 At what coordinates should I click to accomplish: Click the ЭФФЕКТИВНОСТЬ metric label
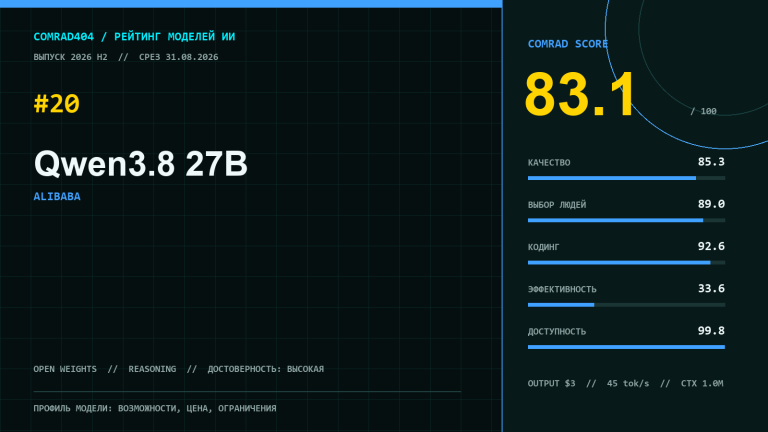[562, 289]
